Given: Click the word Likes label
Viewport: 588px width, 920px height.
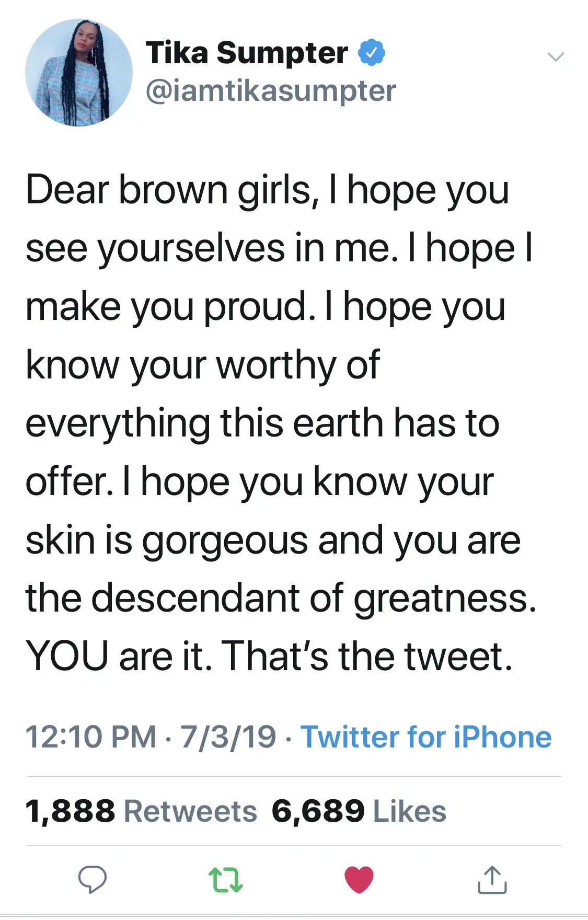Looking at the screenshot, I should pos(410,811).
